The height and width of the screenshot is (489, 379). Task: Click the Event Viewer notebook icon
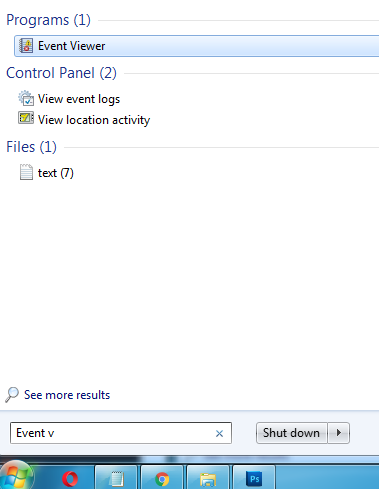coord(26,46)
